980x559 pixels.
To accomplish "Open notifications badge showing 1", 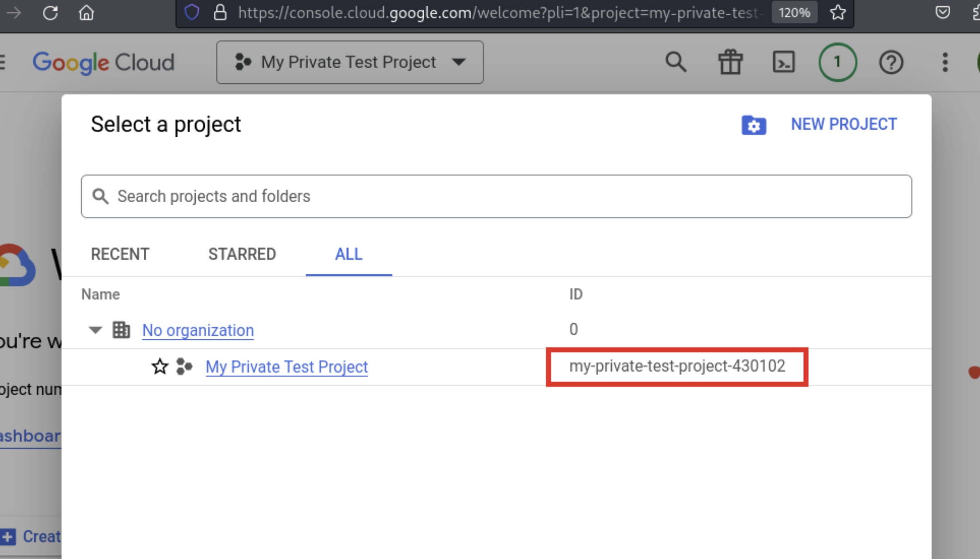I will (837, 62).
